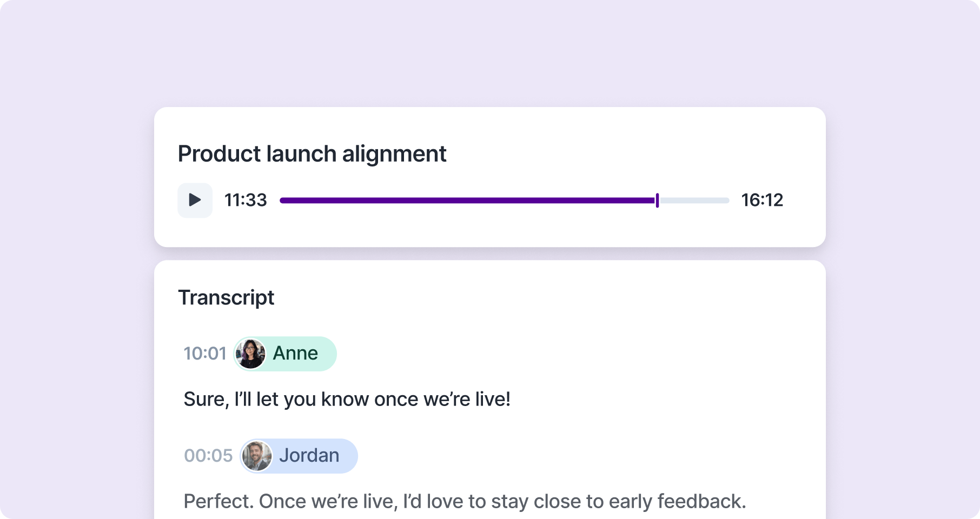Viewport: 980px width, 519px height.
Task: Click the purple played portion of progress bar
Action: pos(467,200)
